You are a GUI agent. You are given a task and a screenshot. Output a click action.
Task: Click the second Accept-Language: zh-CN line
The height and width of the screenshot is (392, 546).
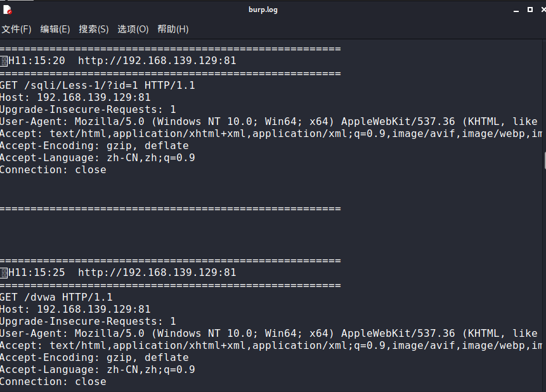[98, 370]
